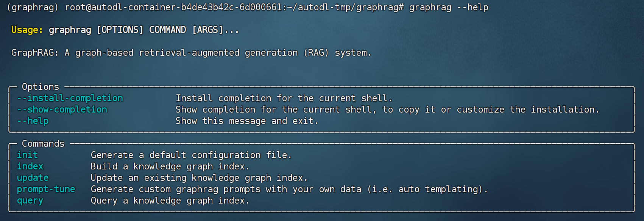644x221 pixels.
Task: Select the index command name
Action: [x=30, y=166]
